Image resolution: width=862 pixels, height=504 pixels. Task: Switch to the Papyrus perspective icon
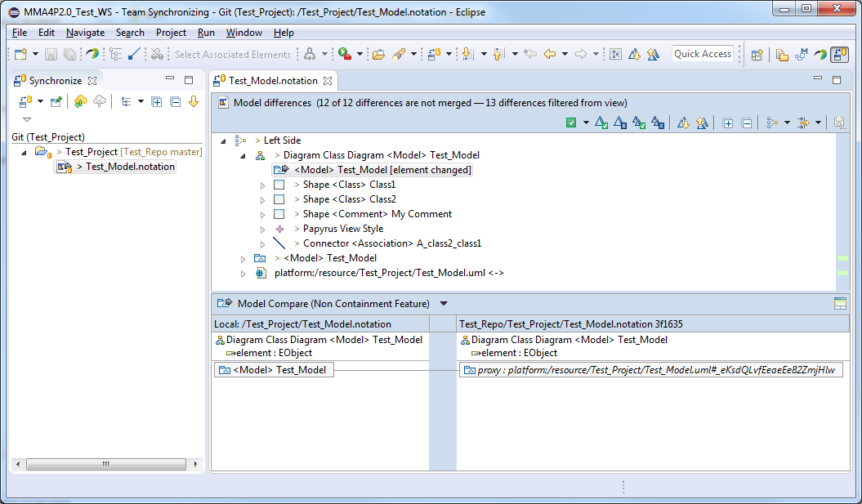[820, 55]
